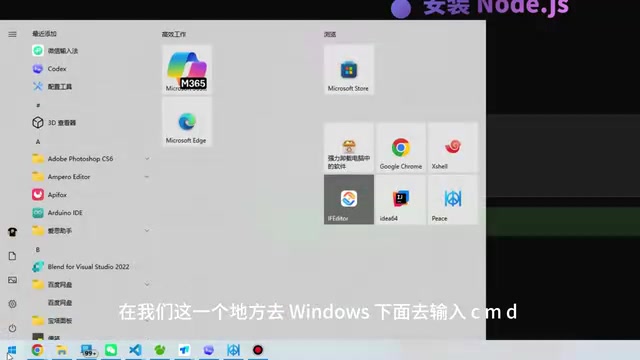Jump to letter A section header
The image size is (640, 360).
(x=38, y=142)
